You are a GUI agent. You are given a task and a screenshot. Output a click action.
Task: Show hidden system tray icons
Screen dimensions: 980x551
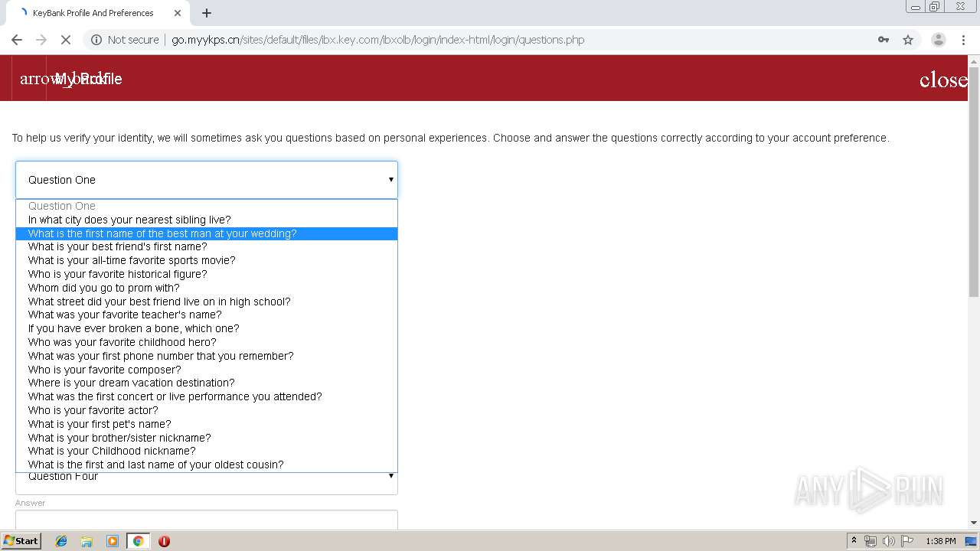click(854, 541)
